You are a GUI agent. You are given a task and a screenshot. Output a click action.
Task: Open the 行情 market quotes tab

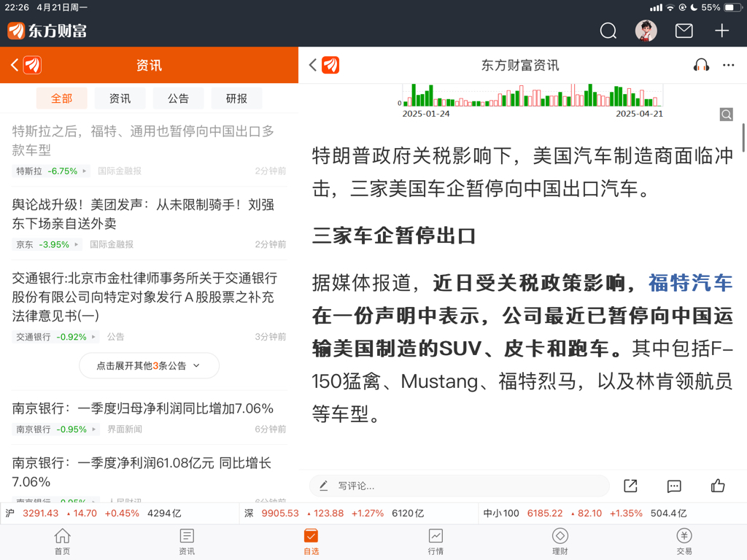[436, 542]
